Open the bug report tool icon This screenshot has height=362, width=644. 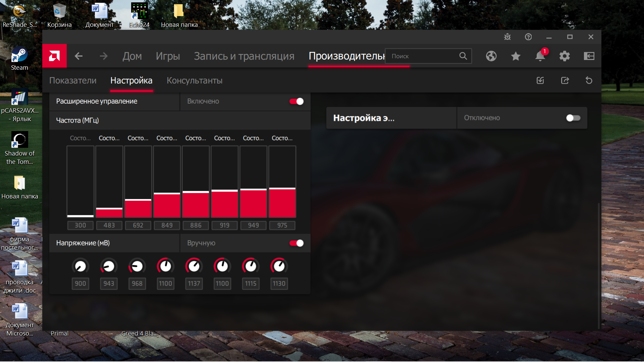[x=507, y=37]
